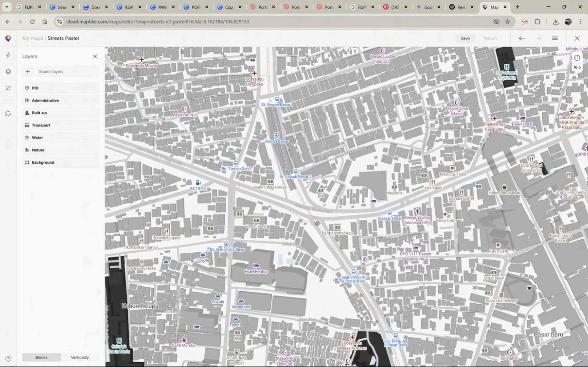Open the quick-actions lightning panel

coord(8,55)
